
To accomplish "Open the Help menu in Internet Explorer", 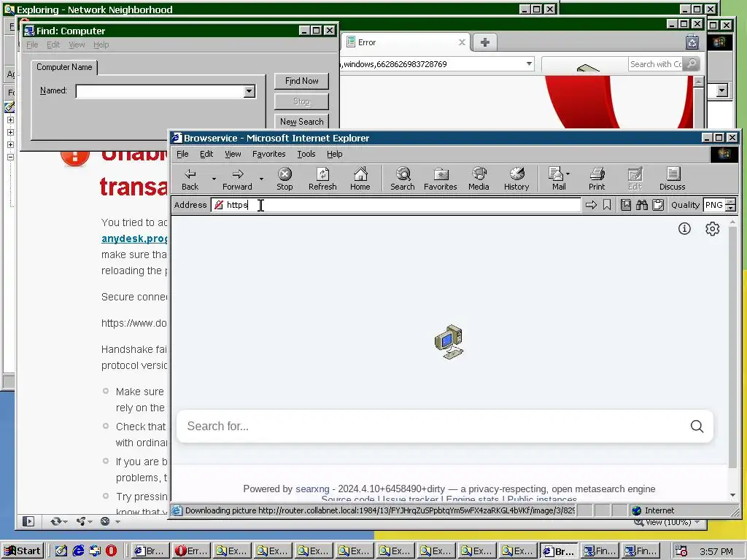I will (334, 154).
